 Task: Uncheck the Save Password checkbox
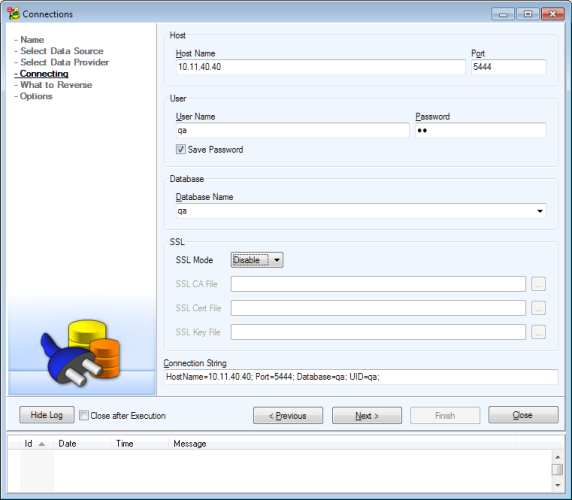[181, 149]
